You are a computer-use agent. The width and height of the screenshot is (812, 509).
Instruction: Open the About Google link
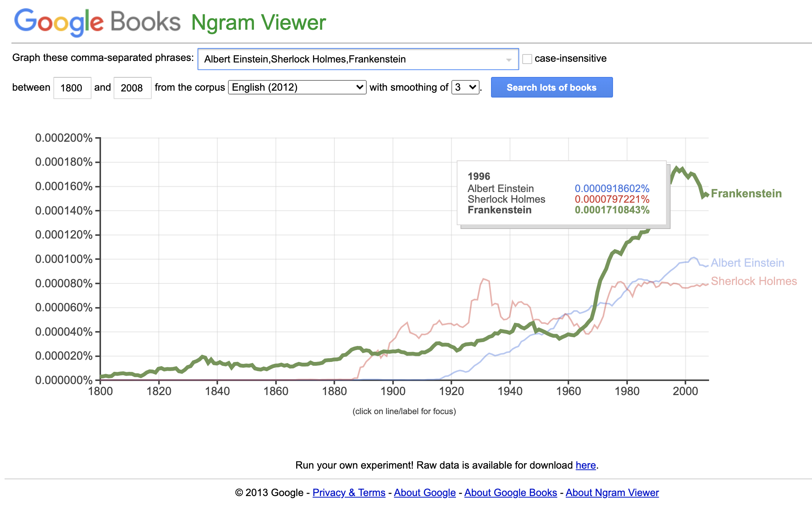(425, 493)
